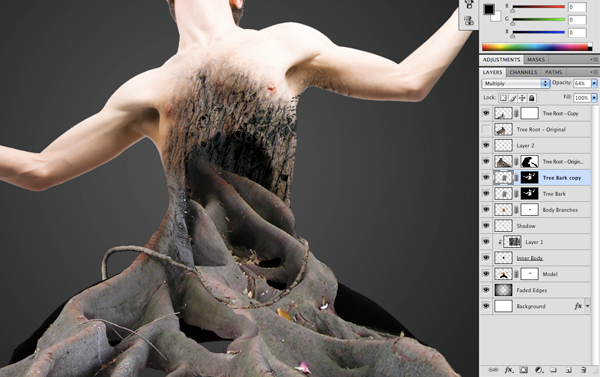This screenshot has height=377, width=600.
Task: Click the blue B channel slider
Action: [538, 33]
